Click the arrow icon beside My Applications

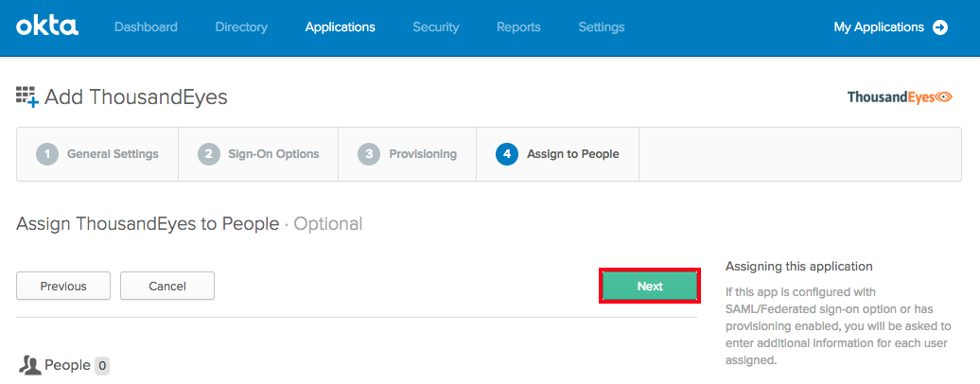pos(940,27)
